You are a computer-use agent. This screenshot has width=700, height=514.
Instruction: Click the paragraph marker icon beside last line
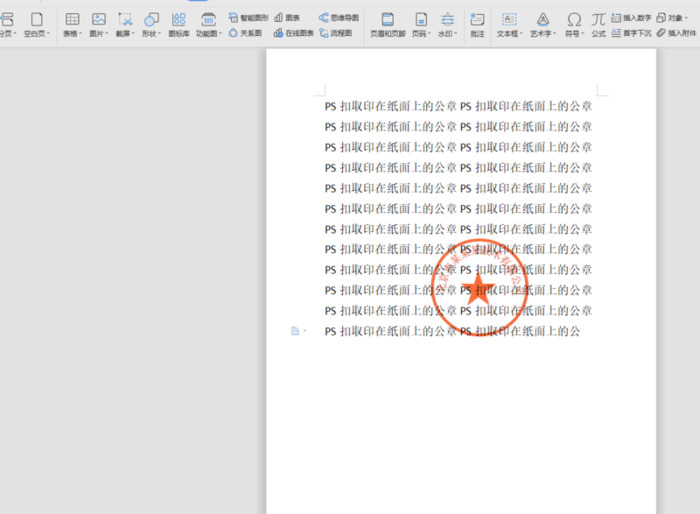pos(295,331)
